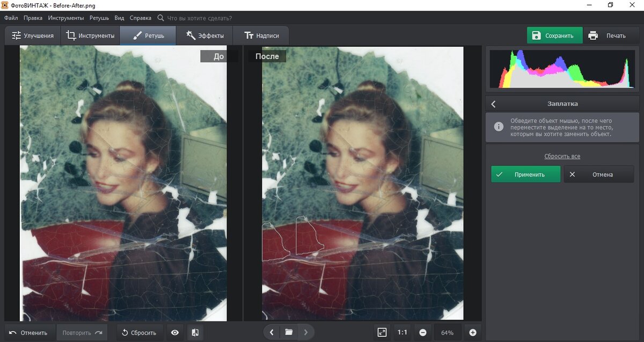
Task: Click the info icon in hint box
Action: coord(499,127)
